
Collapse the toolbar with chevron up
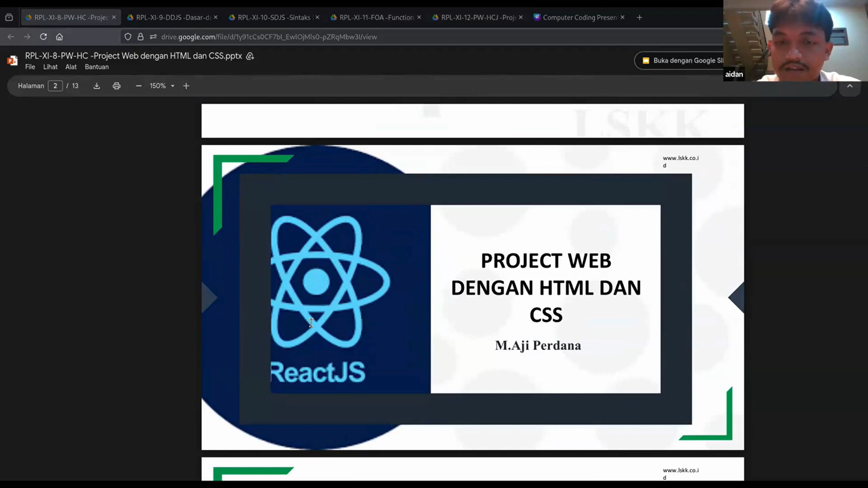pos(849,86)
